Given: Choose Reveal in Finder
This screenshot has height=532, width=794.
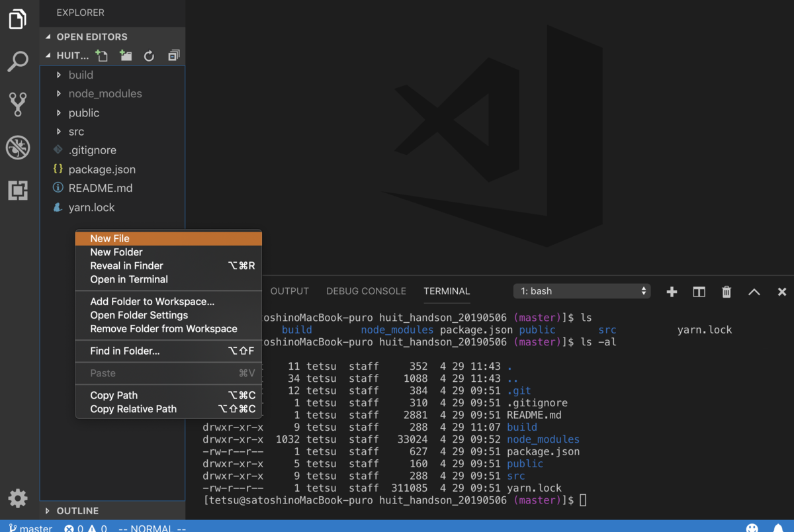Looking at the screenshot, I should 169,265.
